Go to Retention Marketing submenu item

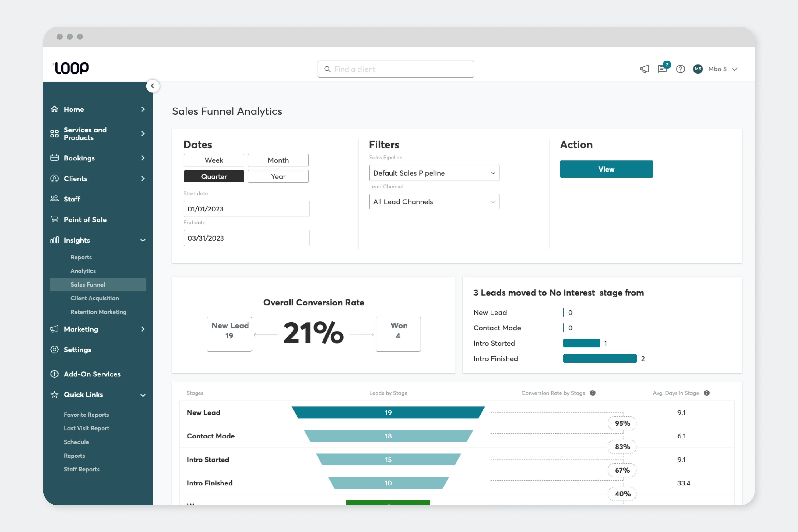(x=98, y=312)
